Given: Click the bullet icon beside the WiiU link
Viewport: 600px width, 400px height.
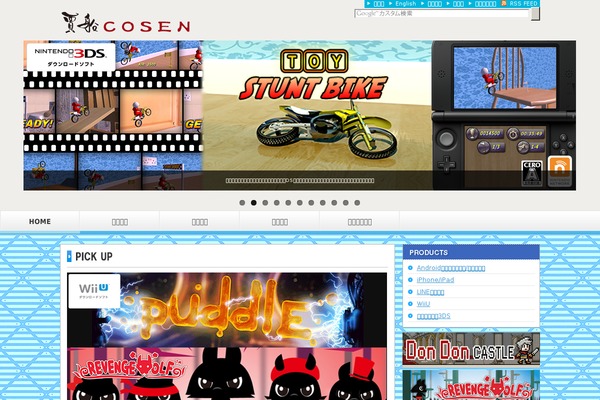Looking at the screenshot, I should 410,304.
